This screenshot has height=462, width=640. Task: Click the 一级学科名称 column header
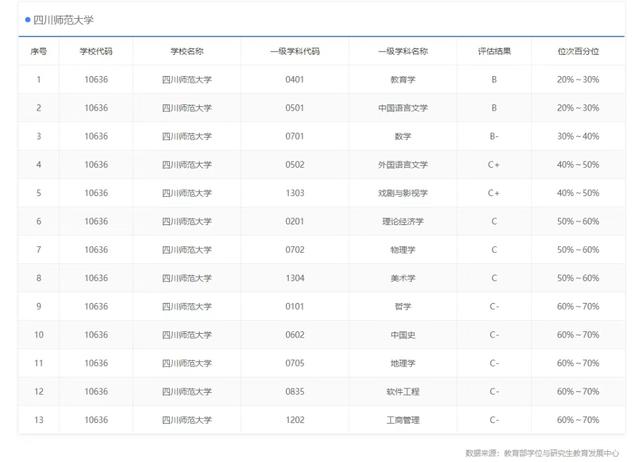[x=403, y=51]
